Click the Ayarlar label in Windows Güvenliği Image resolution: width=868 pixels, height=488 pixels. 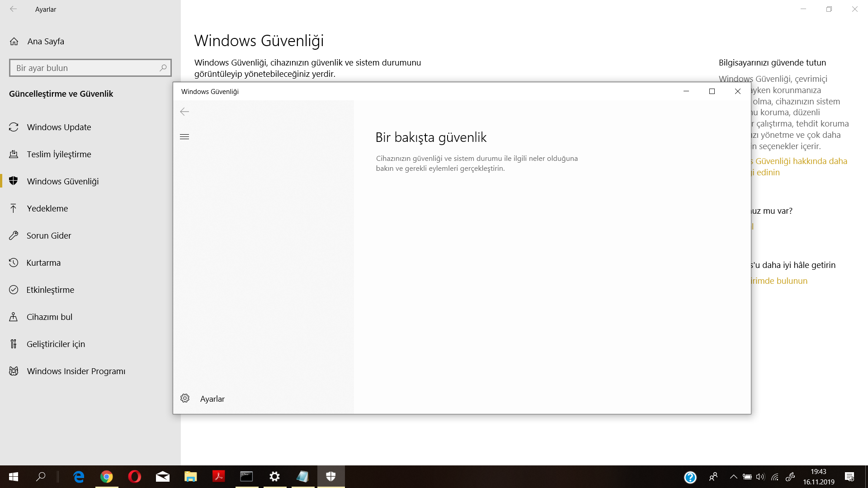212,399
